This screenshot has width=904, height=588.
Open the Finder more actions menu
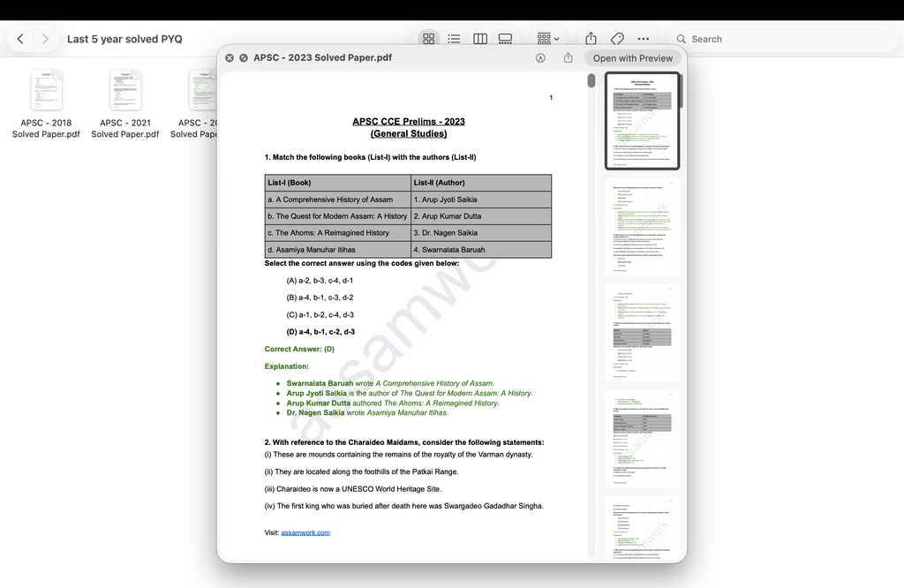click(644, 39)
